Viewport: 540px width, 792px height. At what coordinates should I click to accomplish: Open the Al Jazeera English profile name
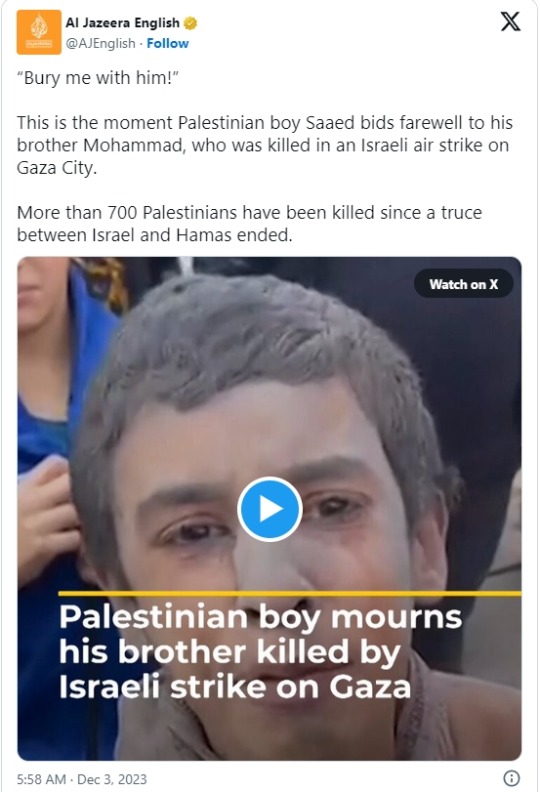pos(122,23)
